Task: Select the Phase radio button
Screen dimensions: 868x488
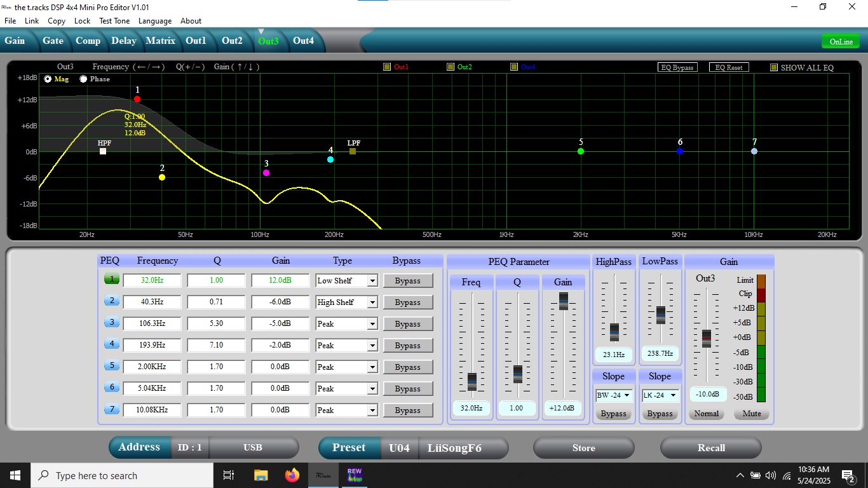Action: [x=83, y=79]
